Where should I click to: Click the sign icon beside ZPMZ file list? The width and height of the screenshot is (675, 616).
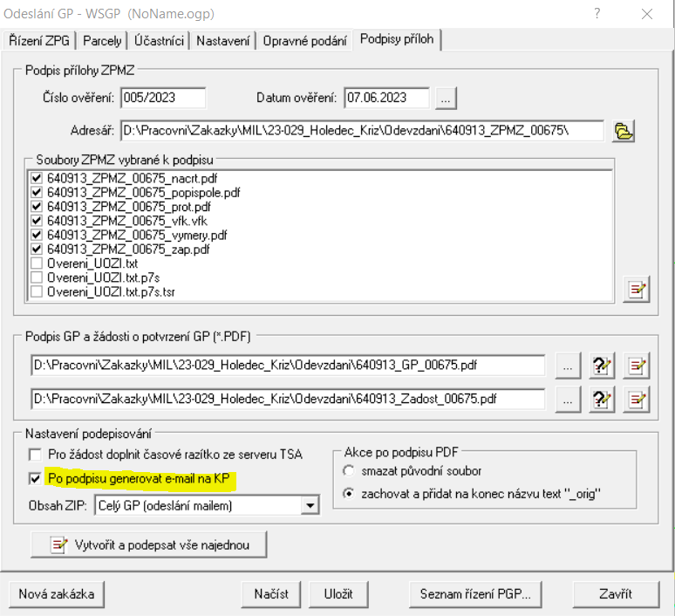638,290
